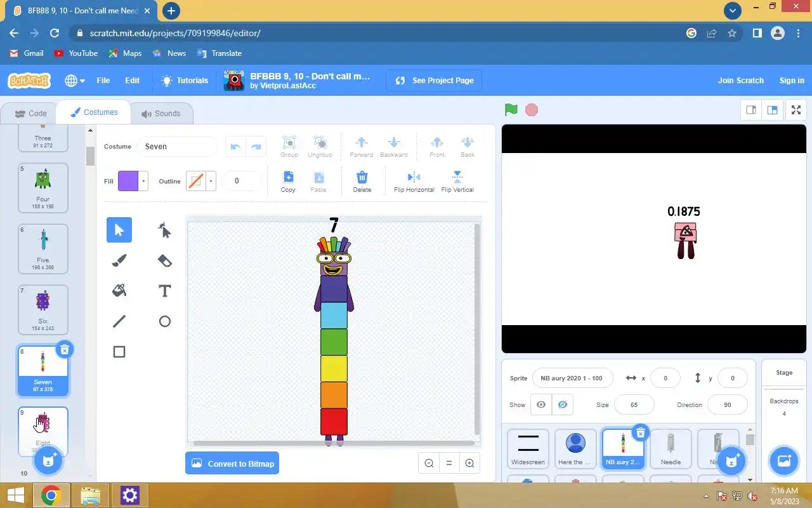Image resolution: width=812 pixels, height=508 pixels.
Task: Click the sprite Size field
Action: pyautogui.click(x=634, y=404)
